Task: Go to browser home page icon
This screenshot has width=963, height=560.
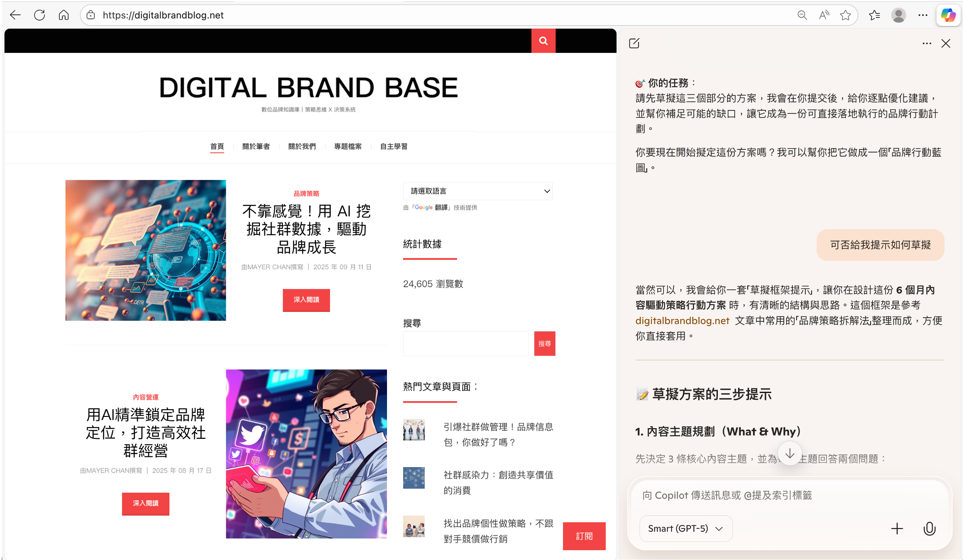Action: [x=64, y=15]
